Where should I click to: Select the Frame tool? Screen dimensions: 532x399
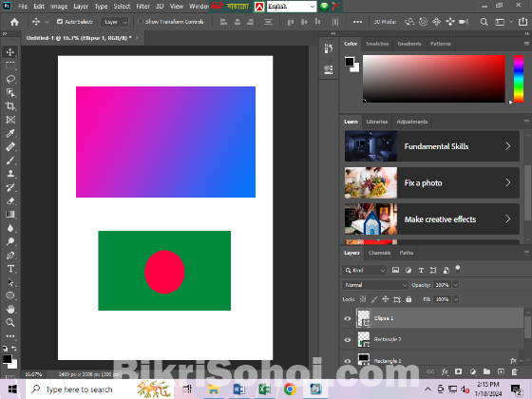coord(10,120)
